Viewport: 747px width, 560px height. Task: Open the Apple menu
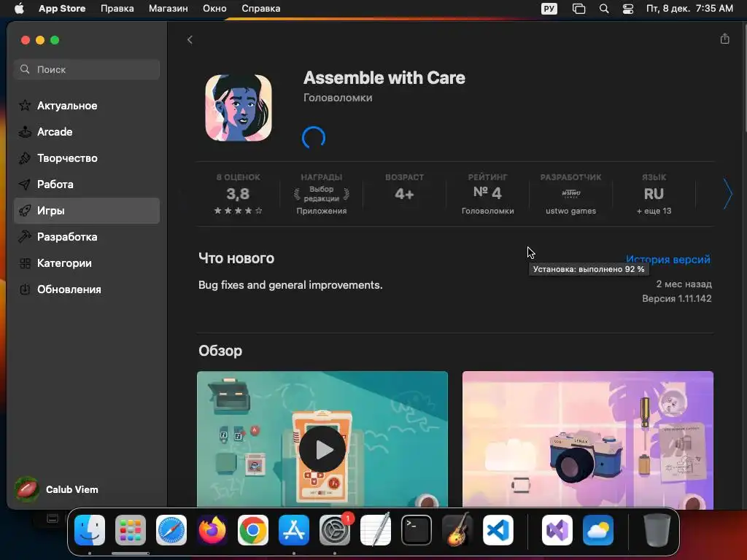click(x=19, y=9)
